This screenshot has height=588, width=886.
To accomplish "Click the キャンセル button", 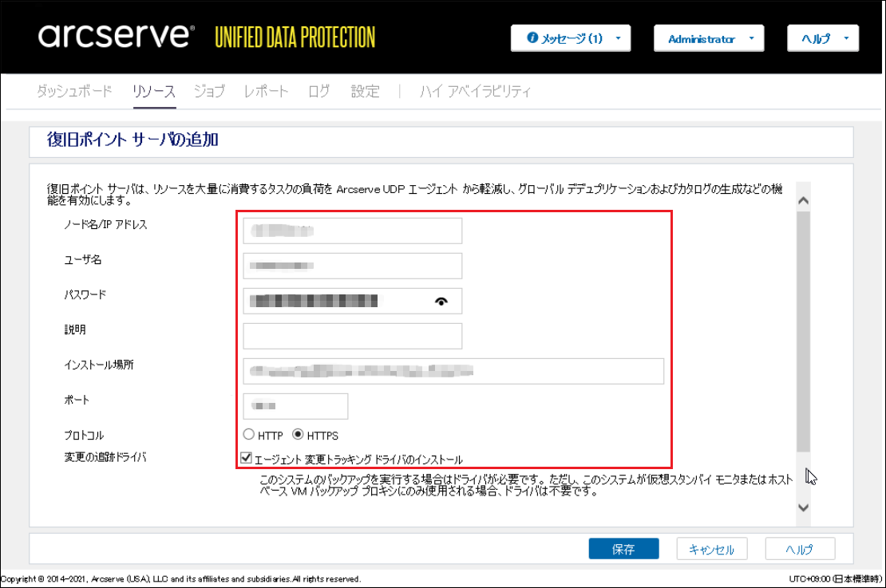I will pos(712,548).
